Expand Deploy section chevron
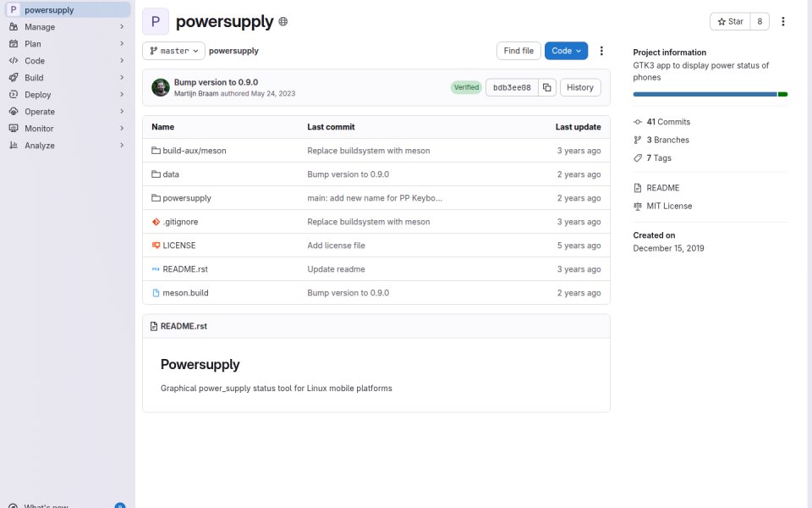This screenshot has height=508, width=812. 122,95
